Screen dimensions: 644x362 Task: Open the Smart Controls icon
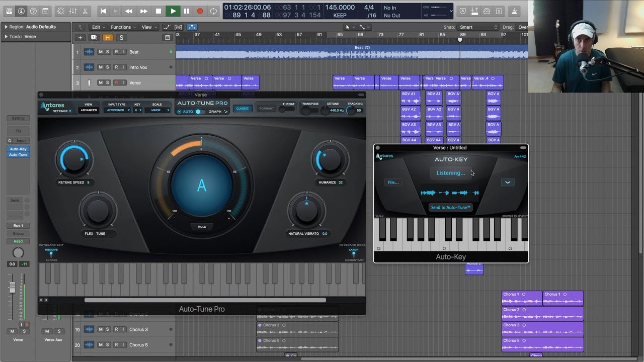pyautogui.click(x=61, y=11)
